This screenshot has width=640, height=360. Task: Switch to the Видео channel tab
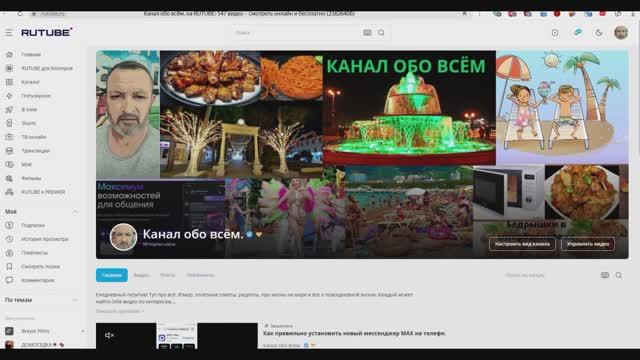[142, 275]
